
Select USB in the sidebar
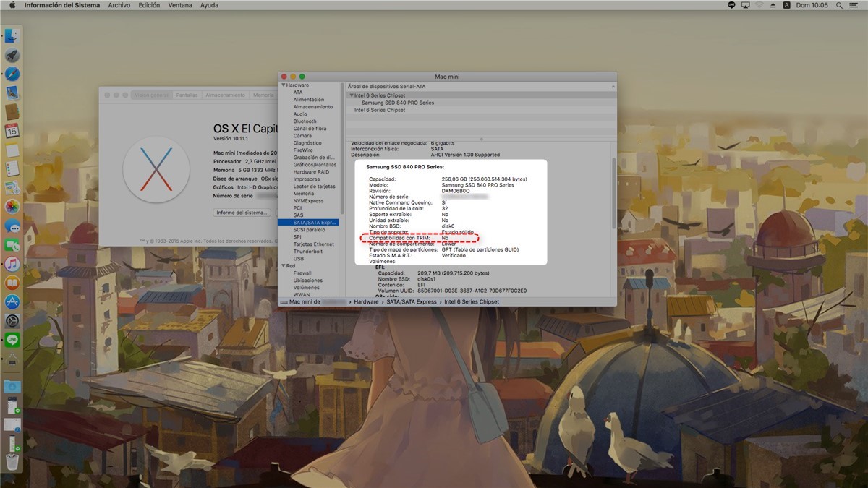pyautogui.click(x=299, y=259)
